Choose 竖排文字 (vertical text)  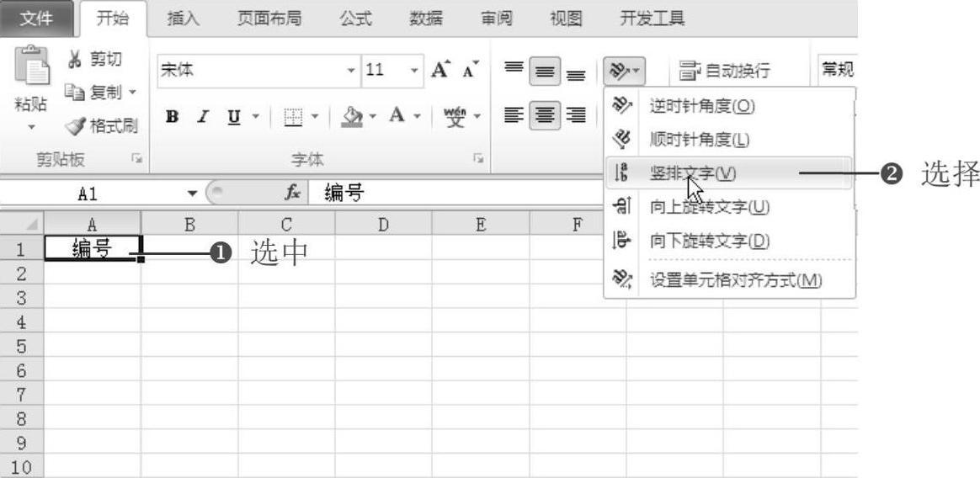tap(729, 173)
